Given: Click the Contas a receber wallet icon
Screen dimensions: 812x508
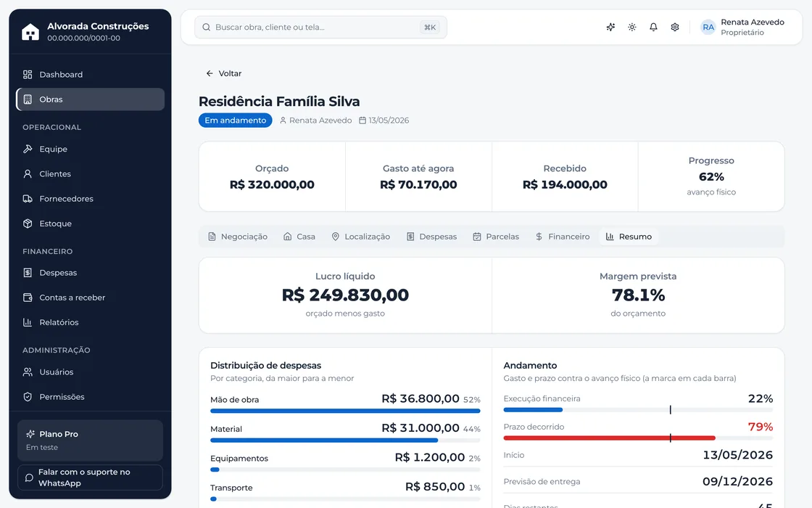Looking at the screenshot, I should pos(28,298).
